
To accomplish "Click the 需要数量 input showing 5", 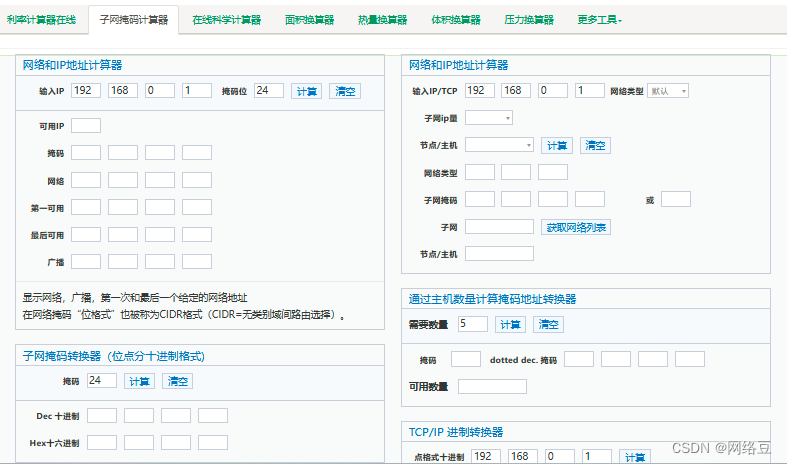I will [473, 324].
